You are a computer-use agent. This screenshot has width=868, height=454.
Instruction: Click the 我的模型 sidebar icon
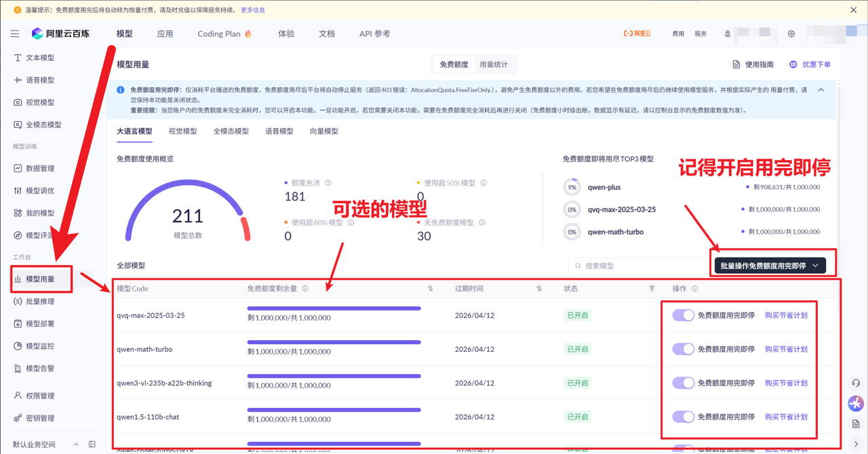tap(18, 213)
